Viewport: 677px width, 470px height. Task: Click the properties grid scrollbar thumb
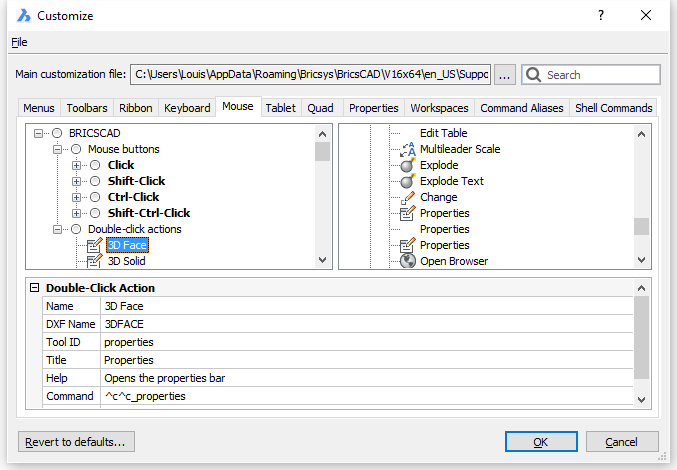(642, 337)
